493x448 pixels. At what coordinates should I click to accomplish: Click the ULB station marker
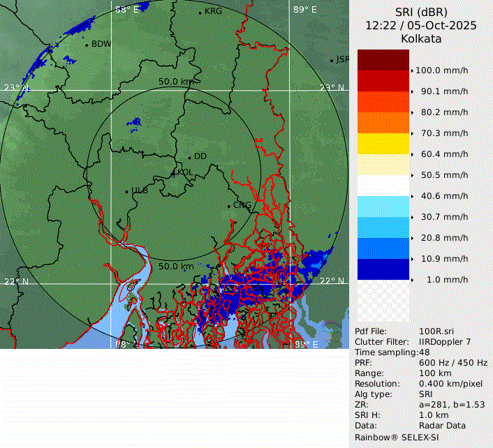126,191
